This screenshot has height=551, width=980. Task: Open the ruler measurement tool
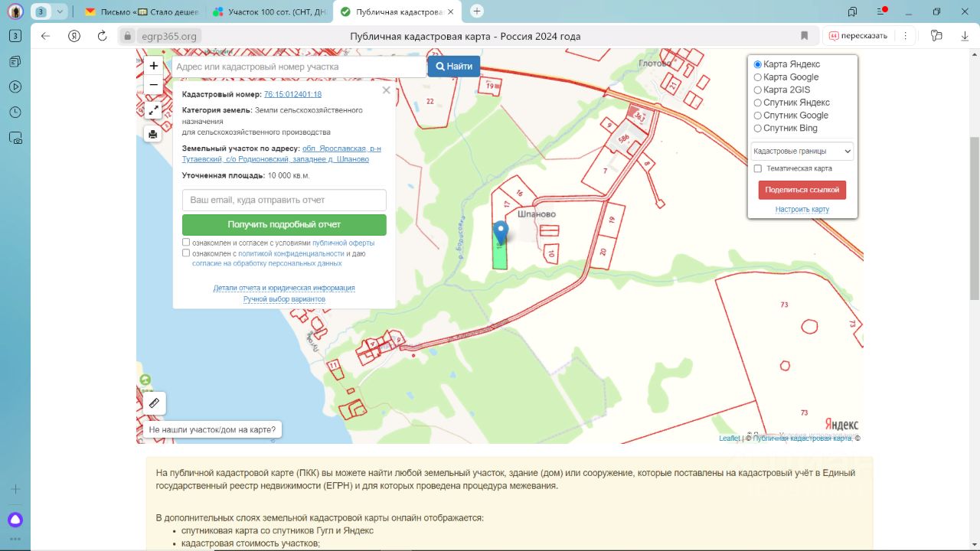[x=154, y=403]
